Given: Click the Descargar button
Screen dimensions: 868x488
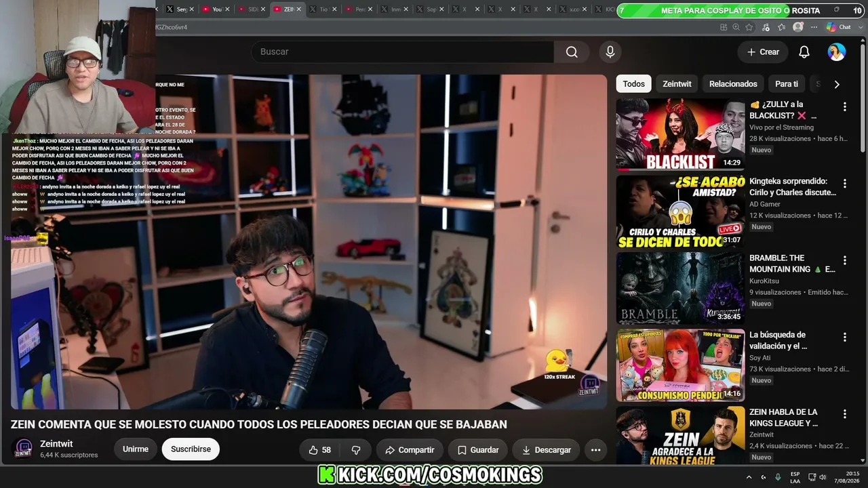Looking at the screenshot, I should coord(546,450).
